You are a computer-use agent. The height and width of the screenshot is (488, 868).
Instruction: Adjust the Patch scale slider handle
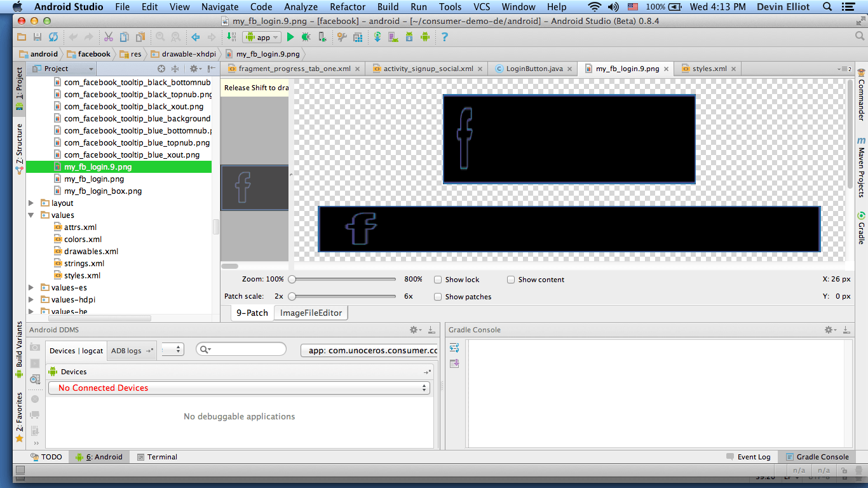pos(292,296)
